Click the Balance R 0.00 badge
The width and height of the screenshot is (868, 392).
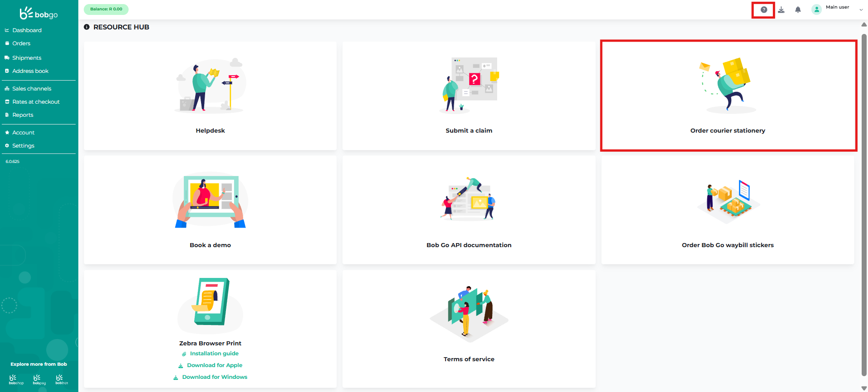(x=106, y=9)
